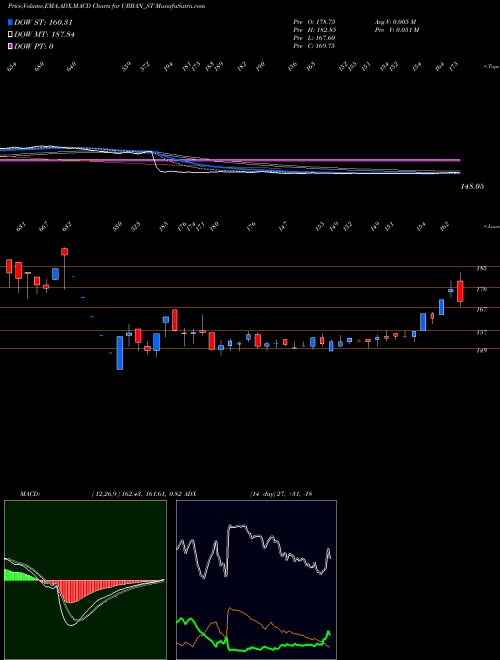Click the 'Pre L: 167.69' low value

tap(314, 38)
